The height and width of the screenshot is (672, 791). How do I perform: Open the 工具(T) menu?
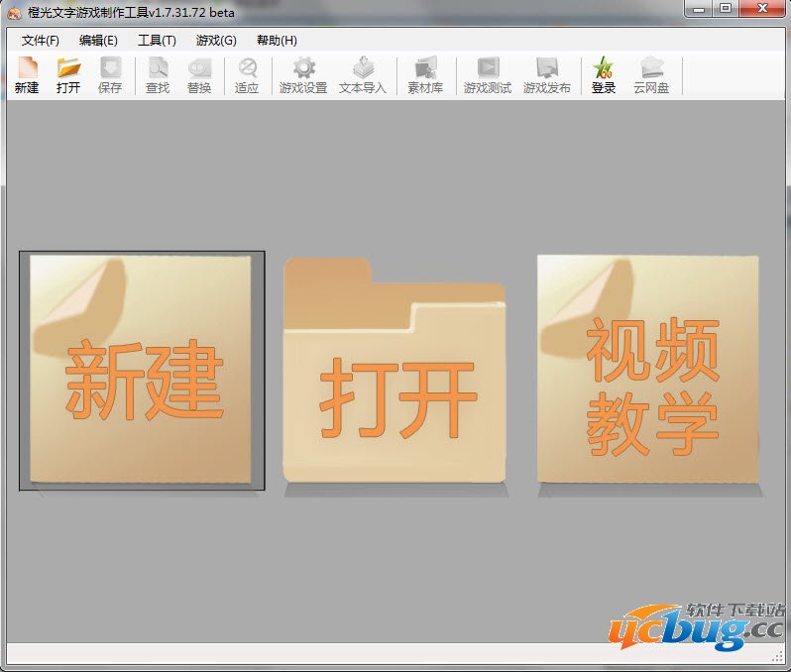[157, 41]
